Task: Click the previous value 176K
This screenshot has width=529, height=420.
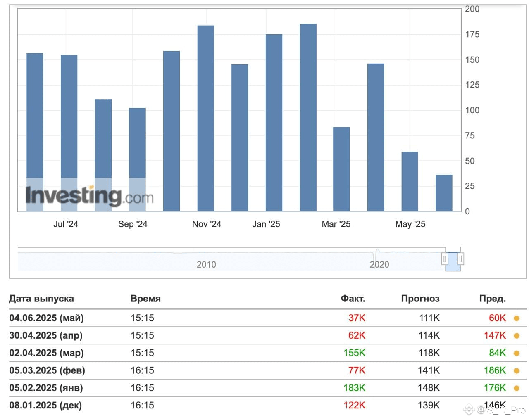Action: click(x=495, y=388)
